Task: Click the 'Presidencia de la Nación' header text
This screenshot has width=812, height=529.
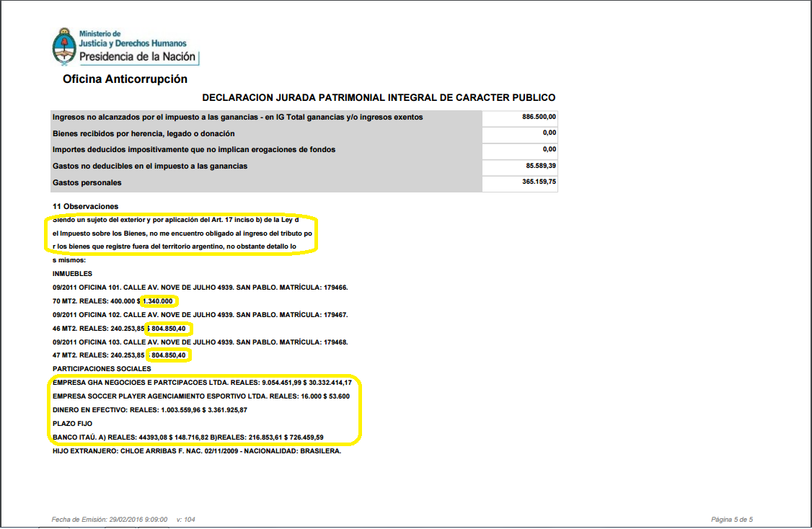Action: pos(137,57)
